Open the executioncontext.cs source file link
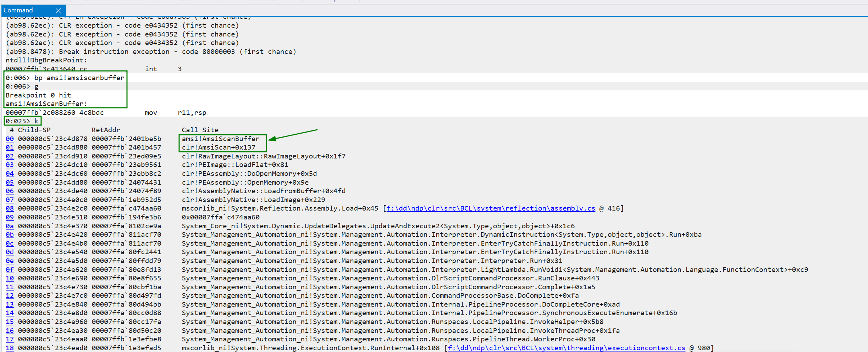The height and width of the screenshot is (352, 868). [566, 348]
